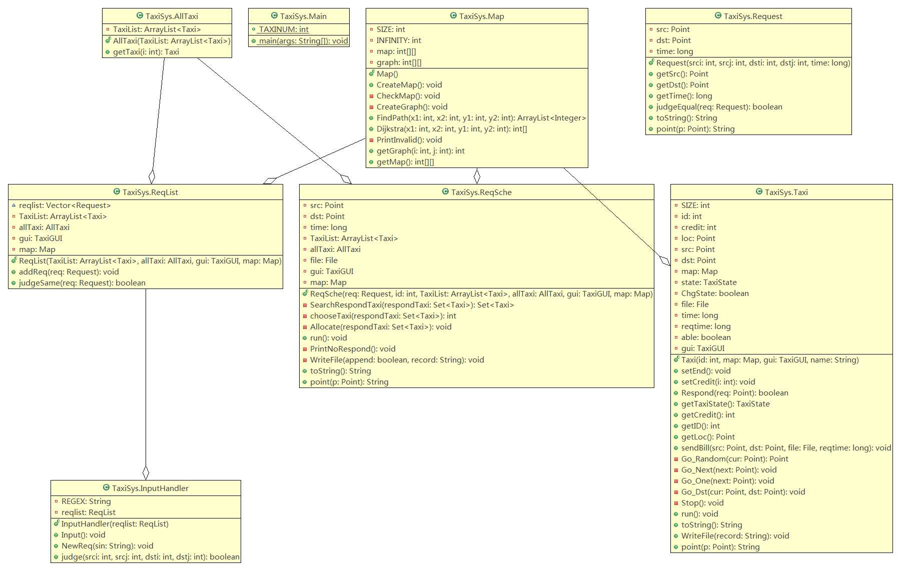Click the public field icon beside TAXINUM: int
The image size is (918, 588).
point(254,29)
